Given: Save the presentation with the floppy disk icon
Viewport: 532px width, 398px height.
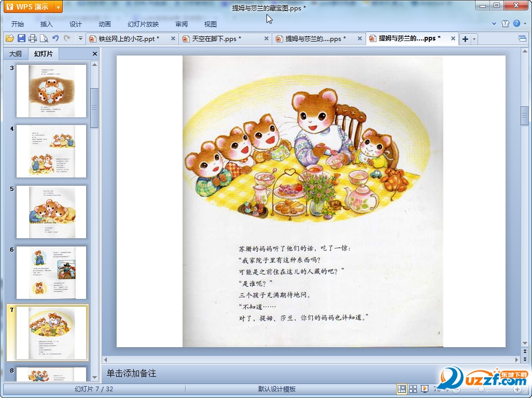Looking at the screenshot, I should coord(21,38).
